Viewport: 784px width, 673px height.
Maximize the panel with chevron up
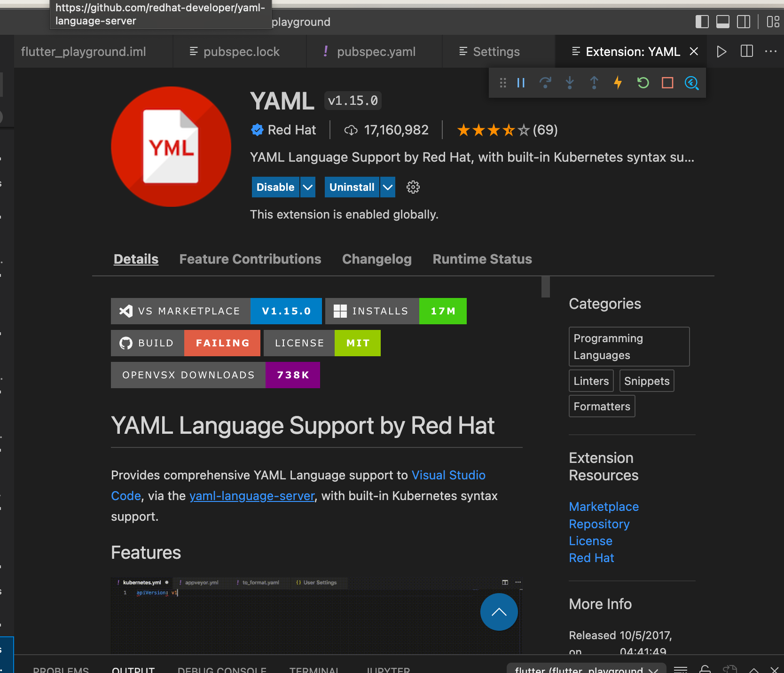pyautogui.click(x=754, y=670)
